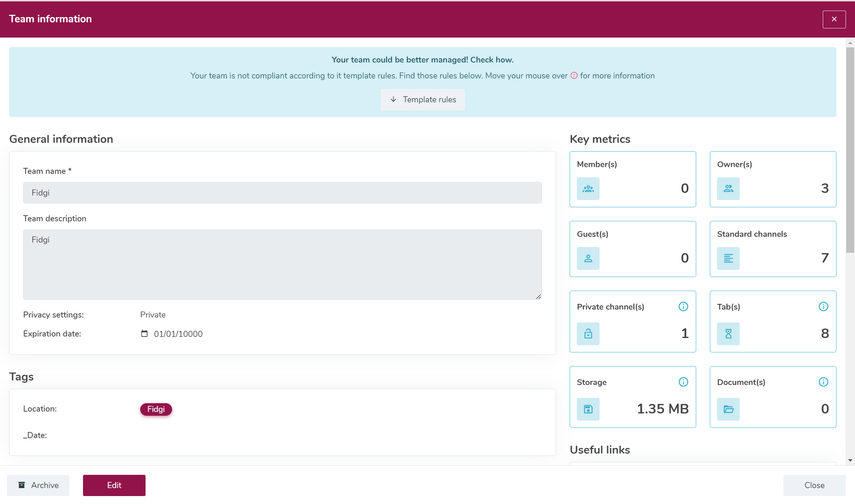Viewport: 855px width, 504px height.
Task: Click the scrollbar up arrow
Action: [x=850, y=43]
